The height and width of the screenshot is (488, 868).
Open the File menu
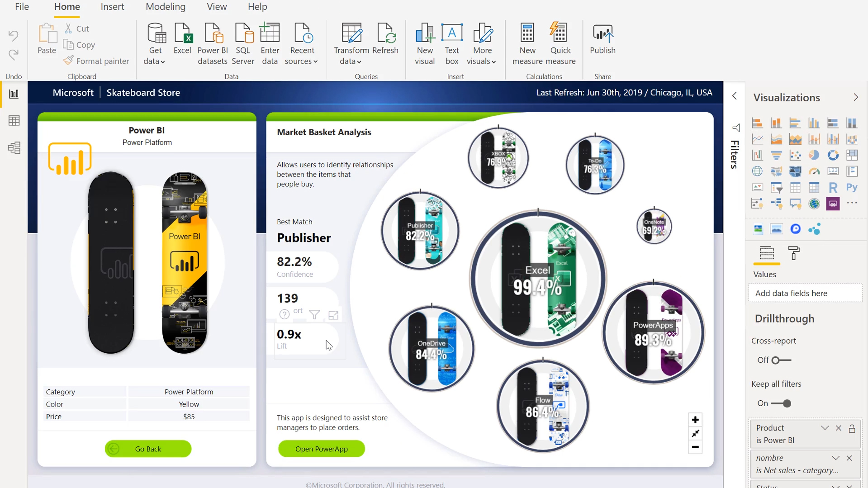[x=22, y=7]
